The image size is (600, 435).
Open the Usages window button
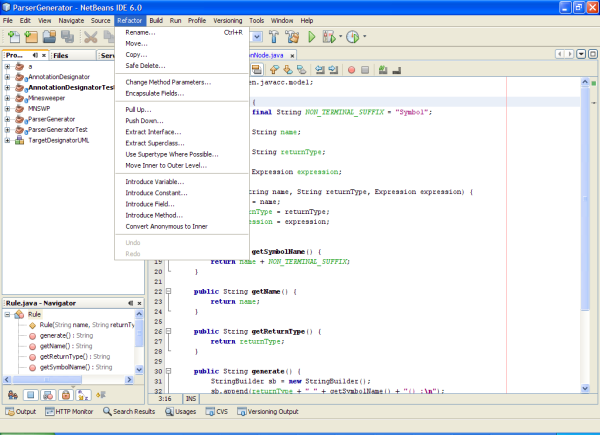click(x=182, y=411)
